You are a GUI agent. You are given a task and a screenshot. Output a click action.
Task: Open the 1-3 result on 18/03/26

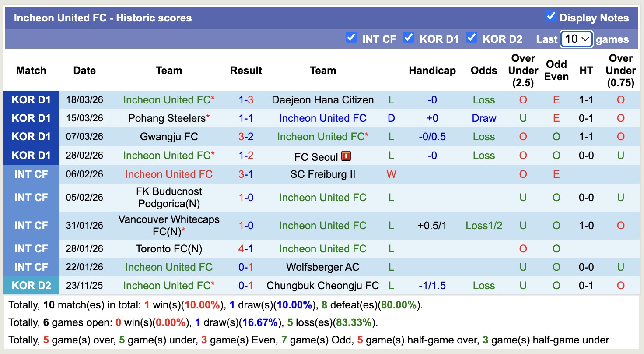(x=246, y=100)
